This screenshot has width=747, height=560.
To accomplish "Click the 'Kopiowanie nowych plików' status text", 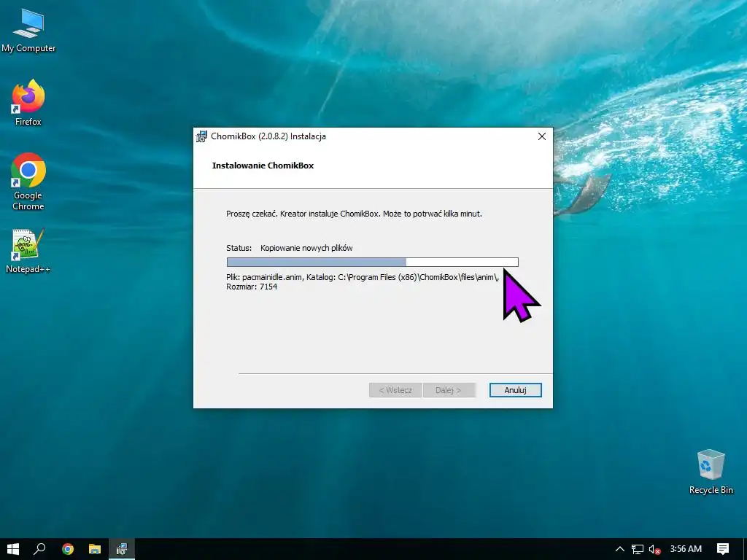I will [x=306, y=248].
